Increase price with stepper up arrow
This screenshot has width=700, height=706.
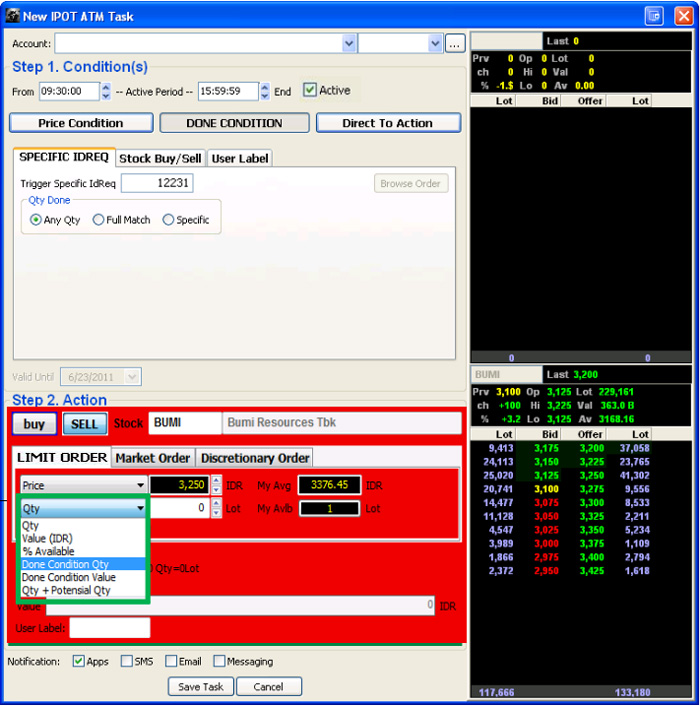[217, 480]
